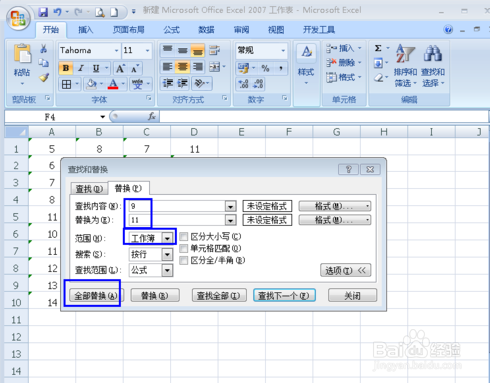Screen dimensions: 490x383
Task: Click Find Next button
Action: click(x=284, y=296)
